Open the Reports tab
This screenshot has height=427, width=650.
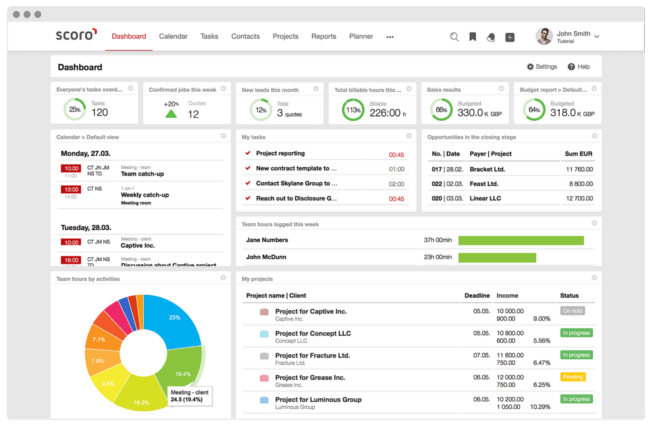click(x=323, y=36)
